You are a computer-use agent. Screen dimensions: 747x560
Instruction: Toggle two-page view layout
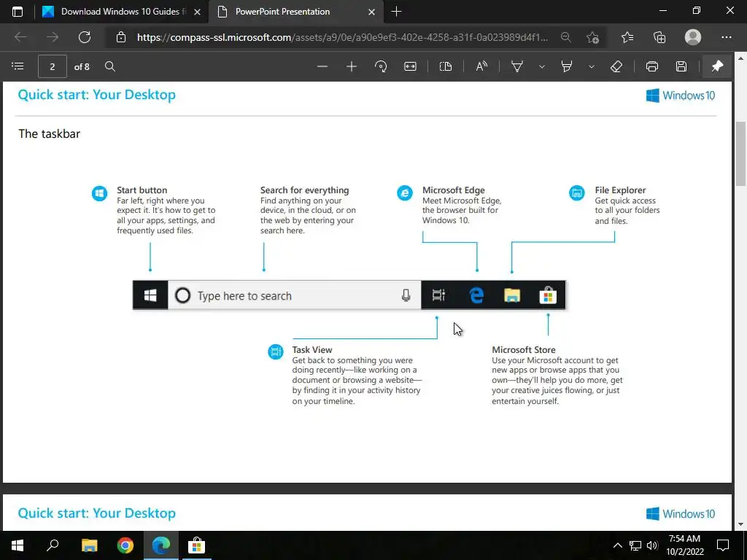446,66
